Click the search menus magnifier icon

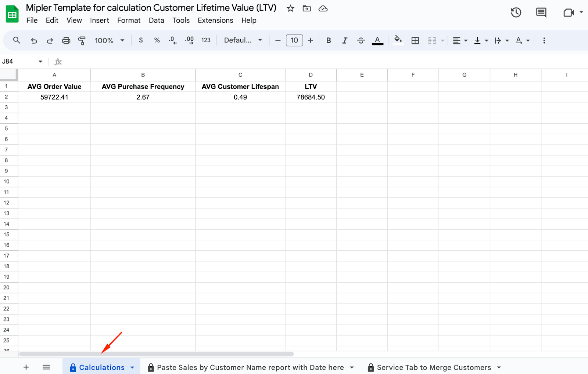[17, 40]
